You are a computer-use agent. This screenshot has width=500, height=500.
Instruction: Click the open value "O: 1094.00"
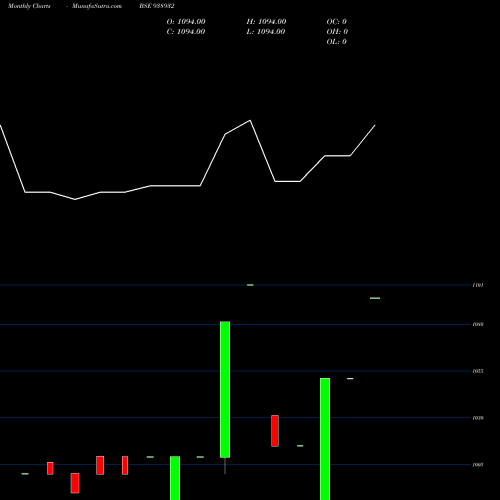[x=186, y=22]
